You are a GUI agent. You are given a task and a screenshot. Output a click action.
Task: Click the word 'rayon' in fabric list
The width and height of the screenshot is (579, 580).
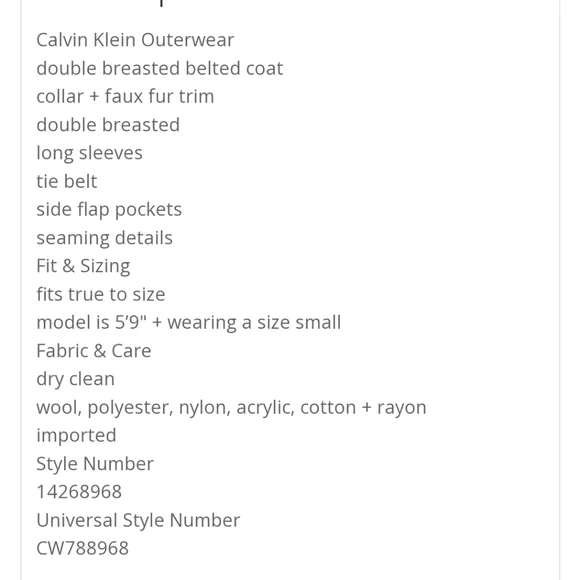tap(402, 408)
